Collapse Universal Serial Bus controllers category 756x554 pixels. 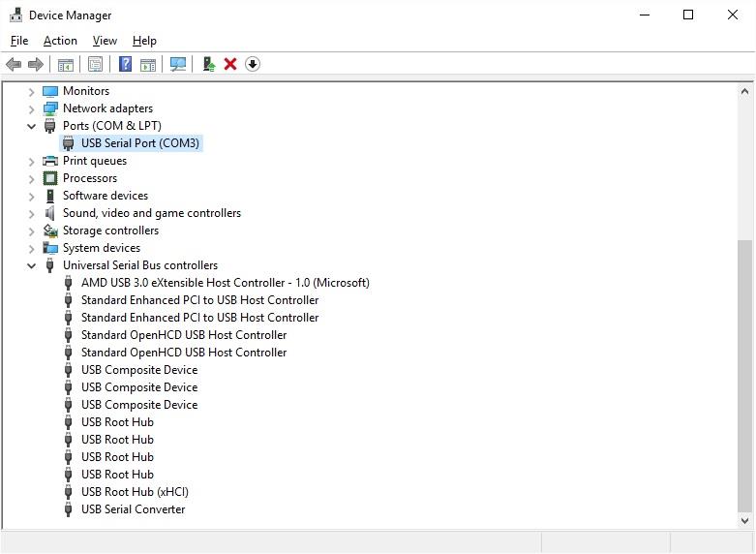(x=32, y=265)
